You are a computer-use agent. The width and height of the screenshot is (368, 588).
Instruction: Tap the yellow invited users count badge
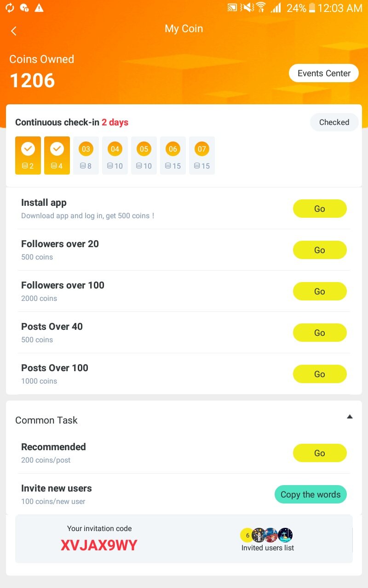247,535
